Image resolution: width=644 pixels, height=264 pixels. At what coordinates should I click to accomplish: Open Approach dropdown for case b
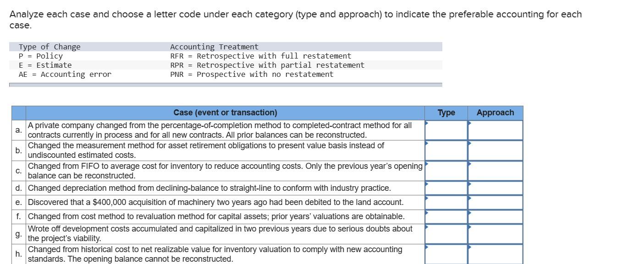495,151
